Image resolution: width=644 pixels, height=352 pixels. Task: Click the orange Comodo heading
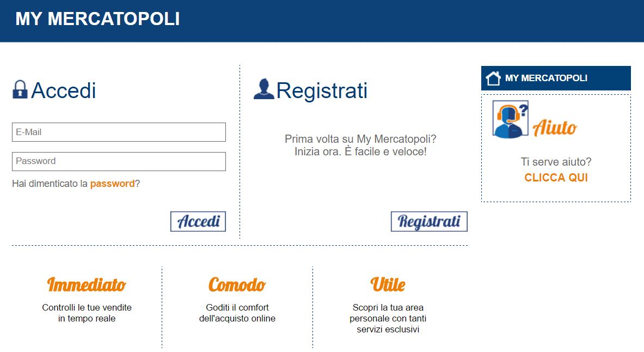point(237,284)
